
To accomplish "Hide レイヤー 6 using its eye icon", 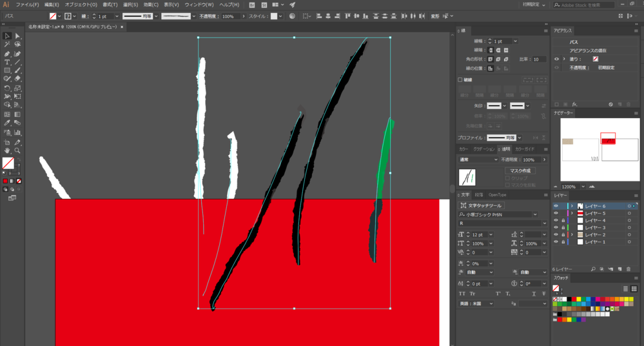I will click(x=556, y=207).
